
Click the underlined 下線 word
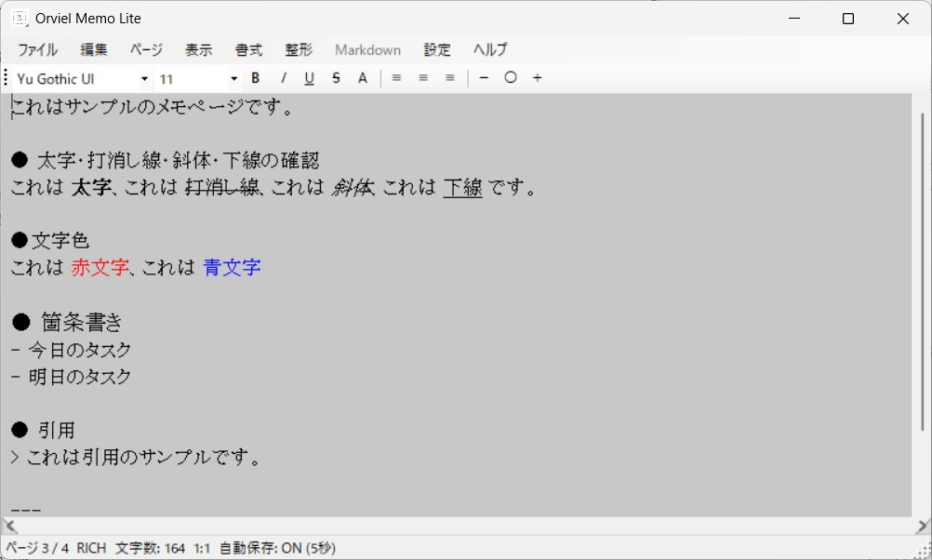pos(463,187)
